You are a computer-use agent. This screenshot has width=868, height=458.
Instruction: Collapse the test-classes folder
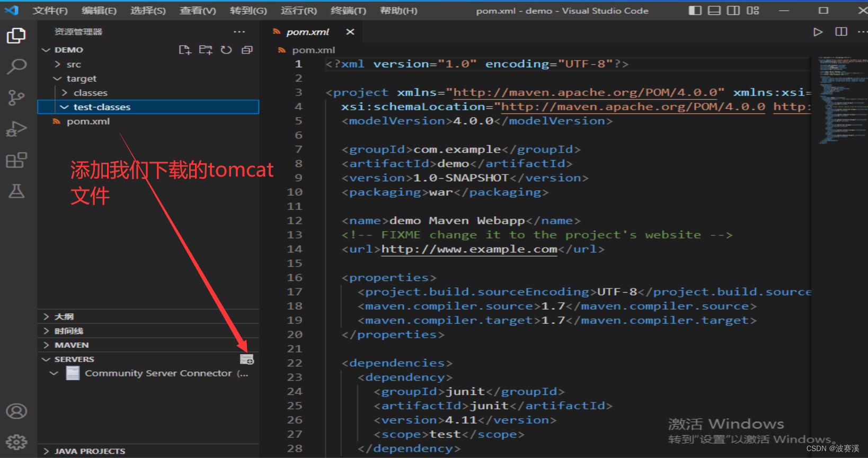pyautogui.click(x=65, y=107)
